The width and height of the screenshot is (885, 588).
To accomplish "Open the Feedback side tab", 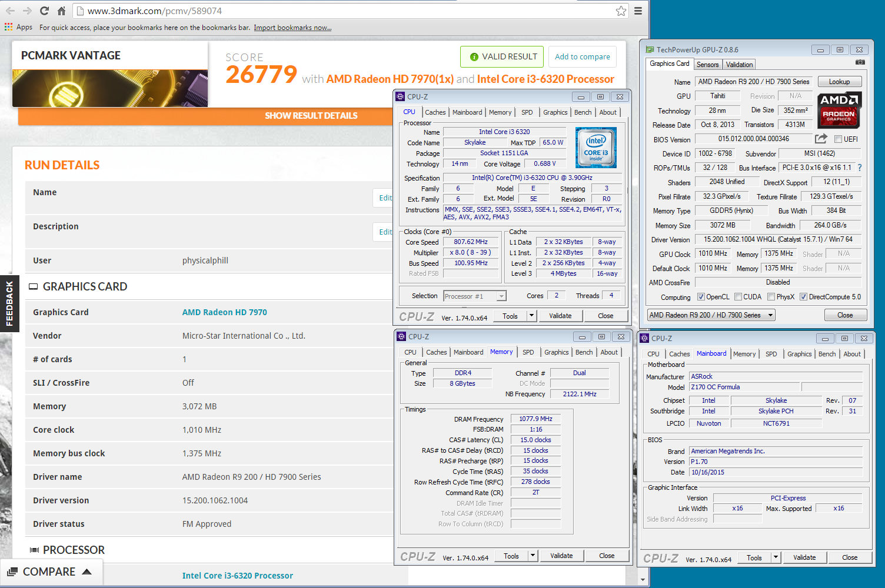I will pyautogui.click(x=9, y=303).
